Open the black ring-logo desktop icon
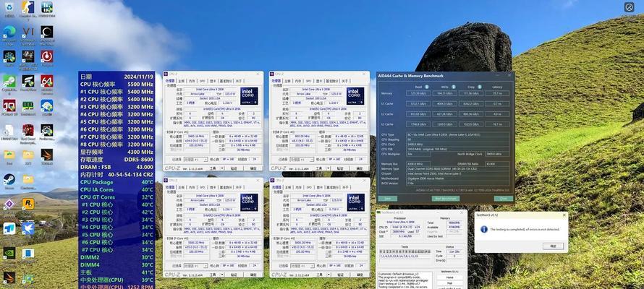The height and width of the screenshot is (289, 644). (x=47, y=32)
